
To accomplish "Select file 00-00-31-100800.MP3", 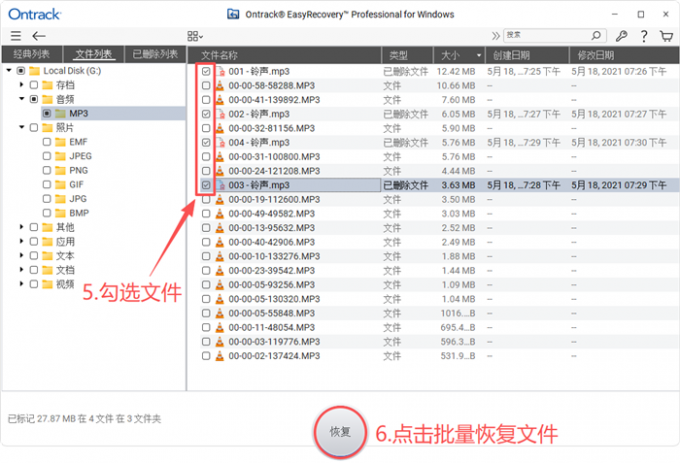I will click(x=274, y=157).
